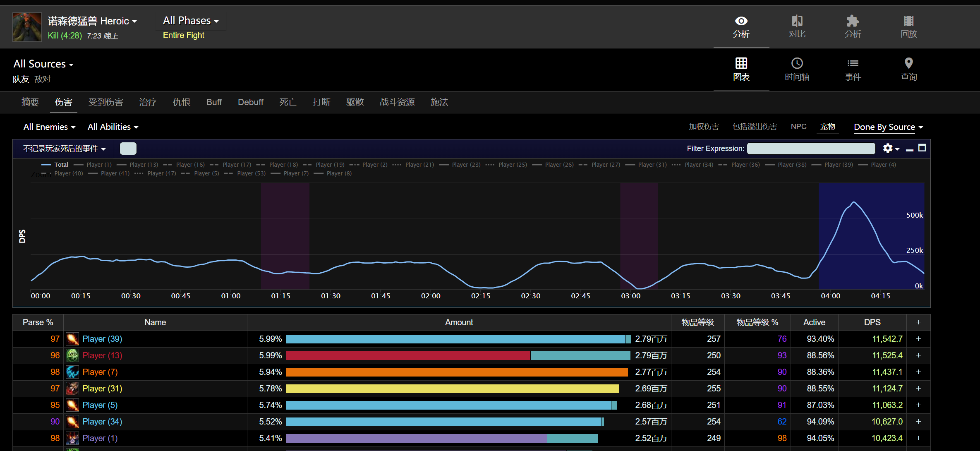Select the 图表 grid table icon

pyautogui.click(x=741, y=63)
